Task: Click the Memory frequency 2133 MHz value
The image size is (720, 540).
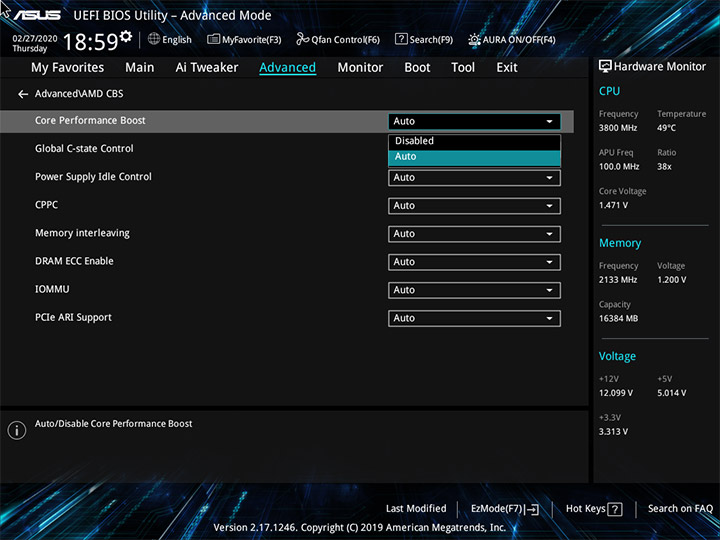Action: pyautogui.click(x=618, y=280)
